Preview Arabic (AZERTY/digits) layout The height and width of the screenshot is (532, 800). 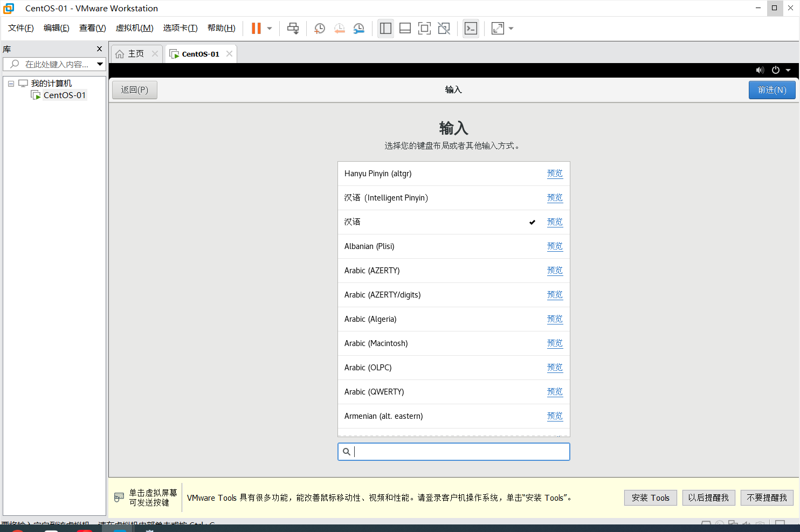555,295
